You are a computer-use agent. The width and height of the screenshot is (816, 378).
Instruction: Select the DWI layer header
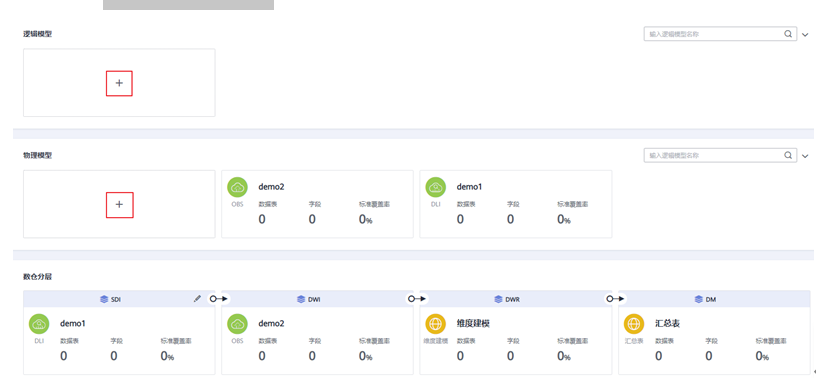(317, 299)
